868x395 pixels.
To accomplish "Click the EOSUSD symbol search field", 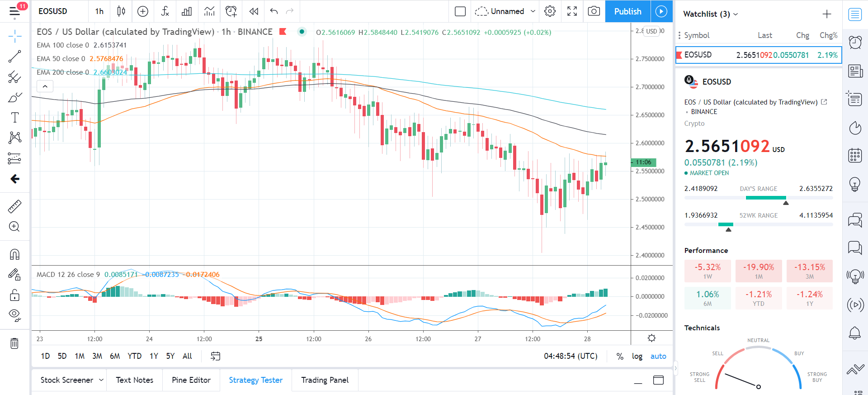I will coord(53,11).
